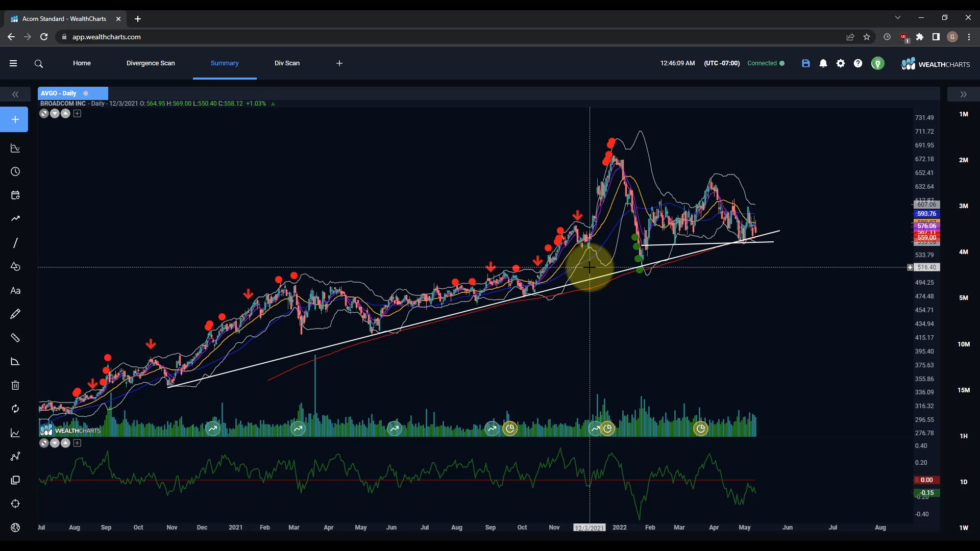This screenshot has height=551, width=980.
Task: Move price pane up with up-arrow button
Action: click(x=65, y=113)
